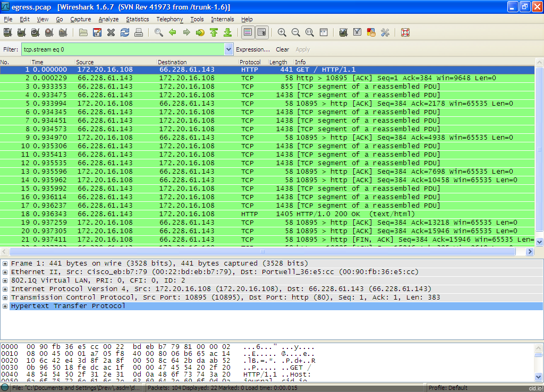This screenshot has width=544, height=392.
Task: Click into the tcp.stream filter field
Action: coord(123,49)
